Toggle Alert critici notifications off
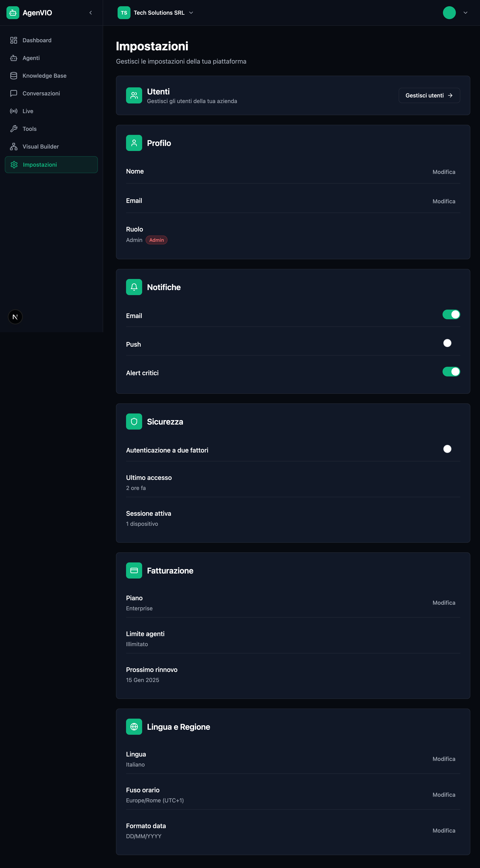This screenshot has height=868, width=480. (451, 371)
